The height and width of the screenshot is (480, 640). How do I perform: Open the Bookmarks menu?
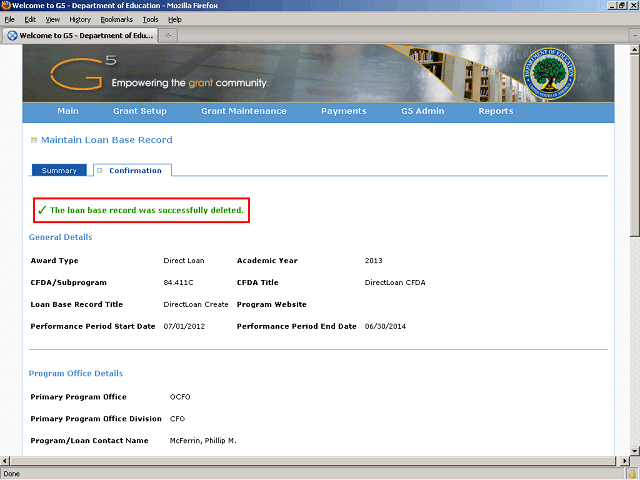coord(116,20)
